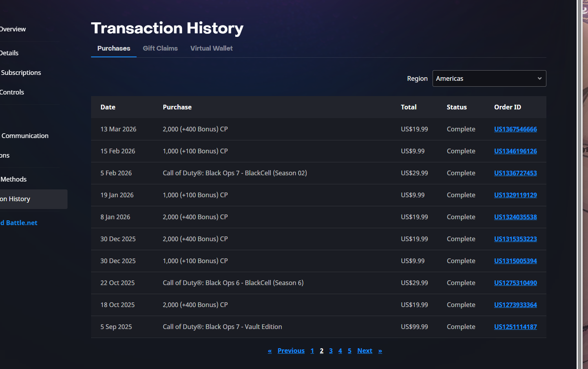Click the Order ID column header
Viewport: 588px width, 369px height.
point(508,107)
